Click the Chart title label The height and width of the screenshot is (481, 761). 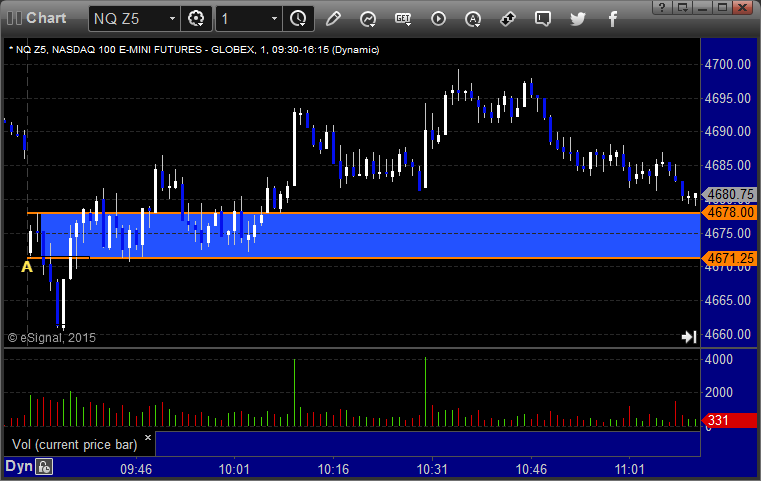[46, 18]
